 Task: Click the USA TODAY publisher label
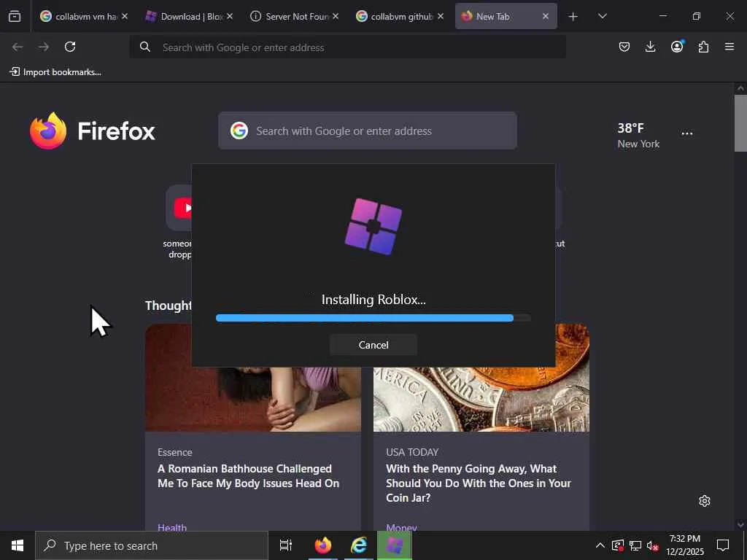[412, 452]
